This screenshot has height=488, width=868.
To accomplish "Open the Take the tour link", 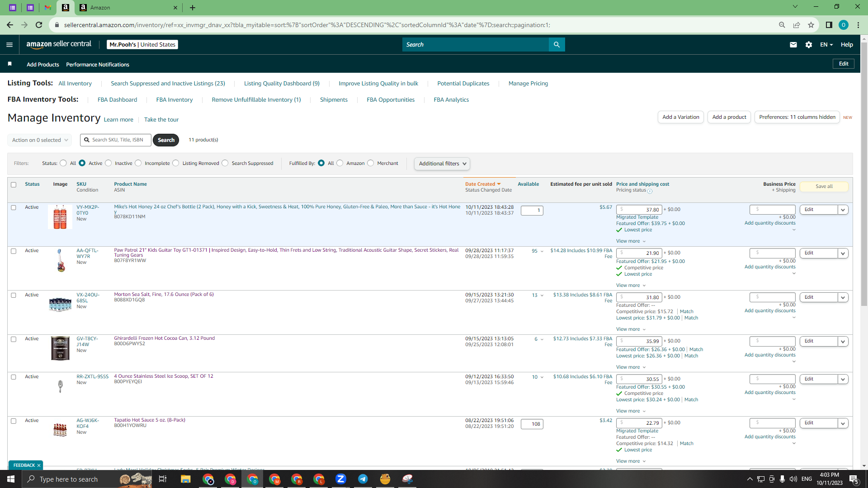I will (x=161, y=120).
